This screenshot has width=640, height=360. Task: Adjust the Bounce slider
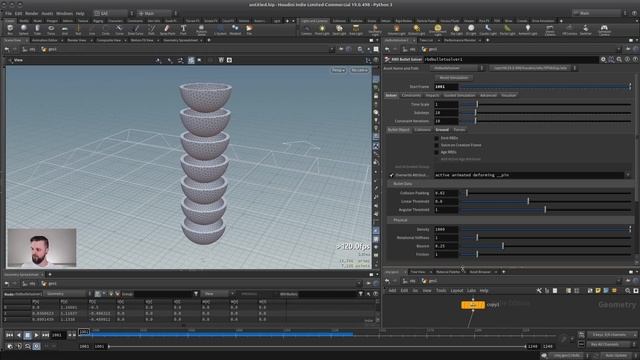point(547,246)
